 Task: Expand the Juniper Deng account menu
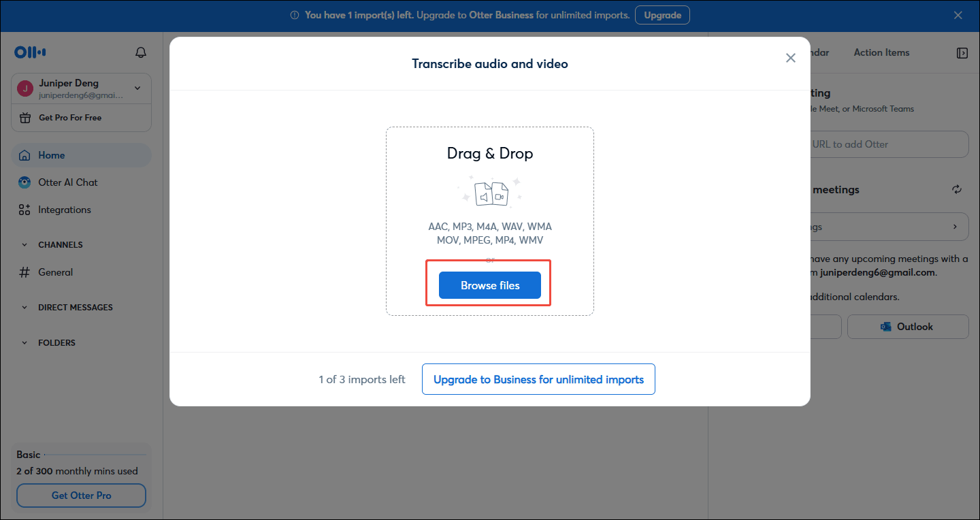coord(81,88)
